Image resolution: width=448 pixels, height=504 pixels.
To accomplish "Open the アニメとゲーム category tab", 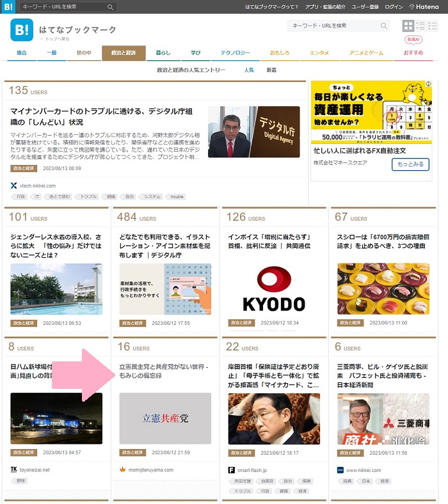I will 366,52.
